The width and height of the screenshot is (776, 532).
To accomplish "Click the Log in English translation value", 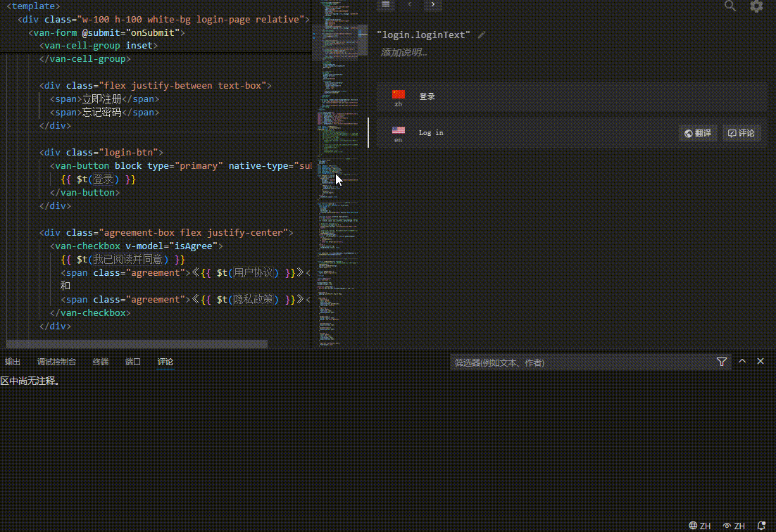I will 431,132.
